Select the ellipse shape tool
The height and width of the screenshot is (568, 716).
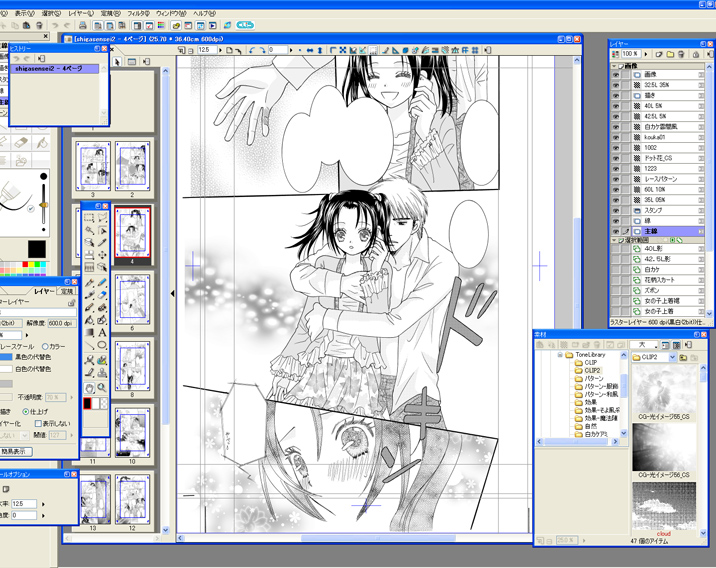tap(102, 345)
